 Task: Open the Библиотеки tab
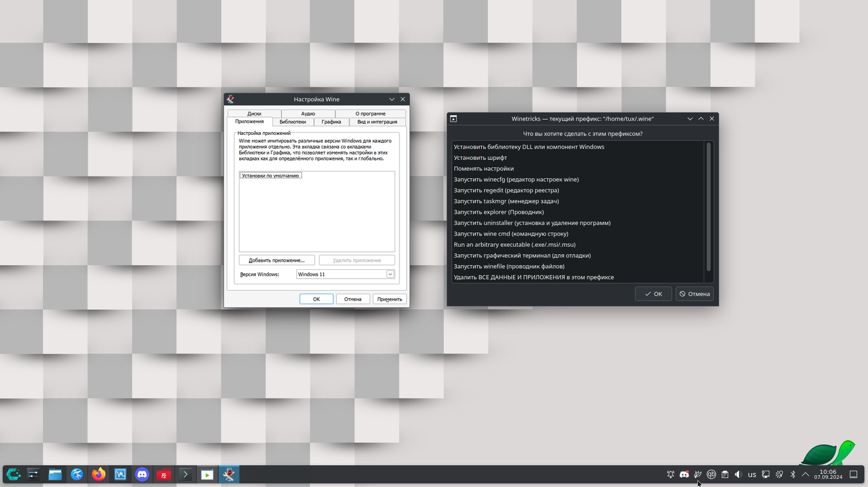point(293,122)
